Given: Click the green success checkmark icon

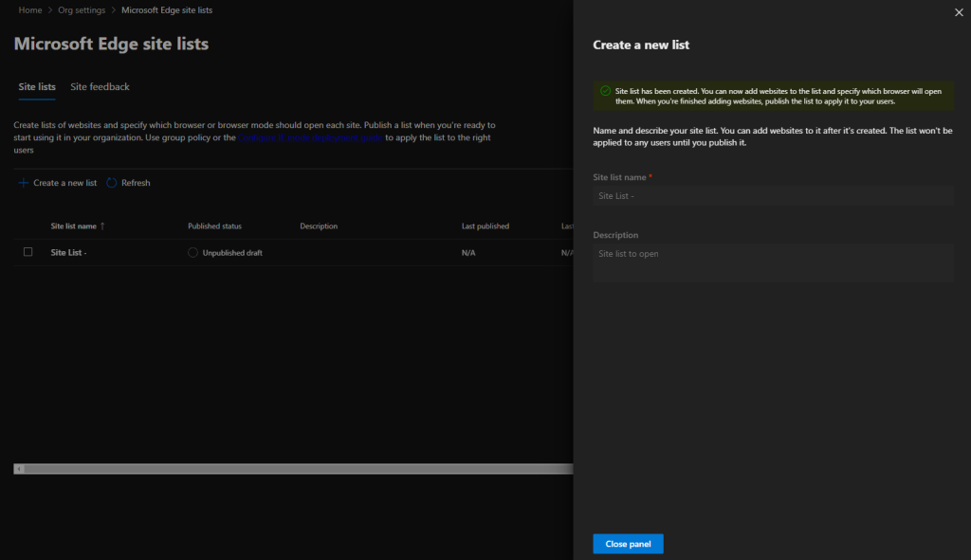Looking at the screenshot, I should [x=605, y=91].
